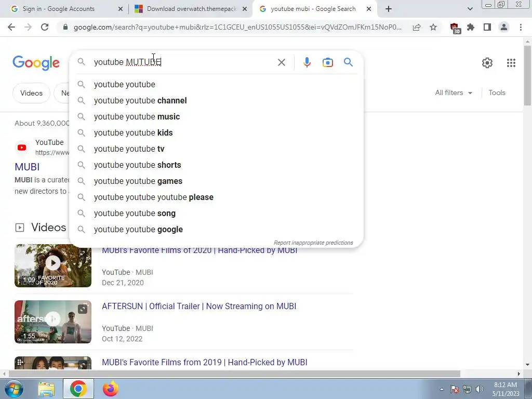Screen dimensions: 532x399
Task: Click the network tray icon
Action: pos(467,389)
